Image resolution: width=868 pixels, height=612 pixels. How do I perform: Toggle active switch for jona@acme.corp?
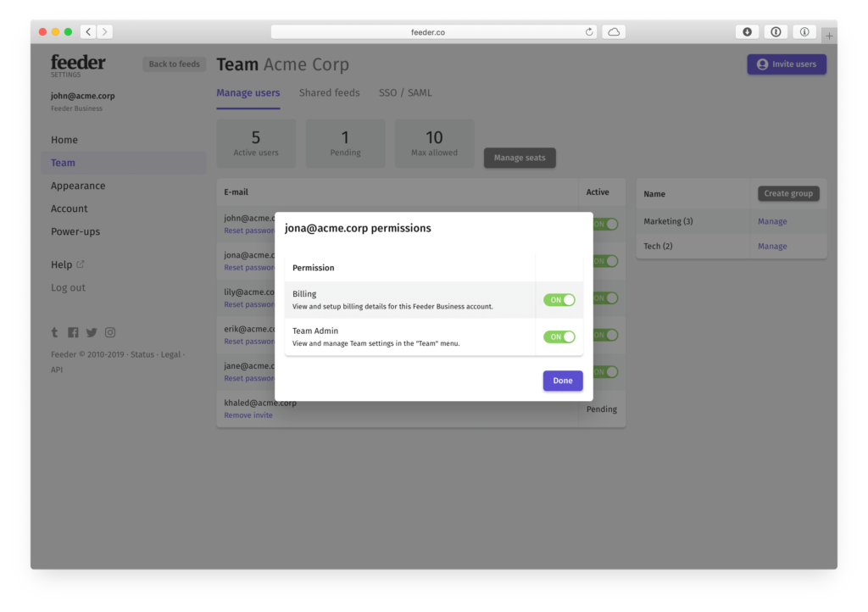pos(605,261)
